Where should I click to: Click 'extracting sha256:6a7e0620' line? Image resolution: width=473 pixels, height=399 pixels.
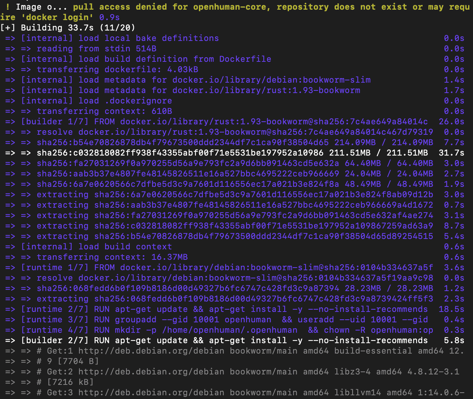[235, 194]
